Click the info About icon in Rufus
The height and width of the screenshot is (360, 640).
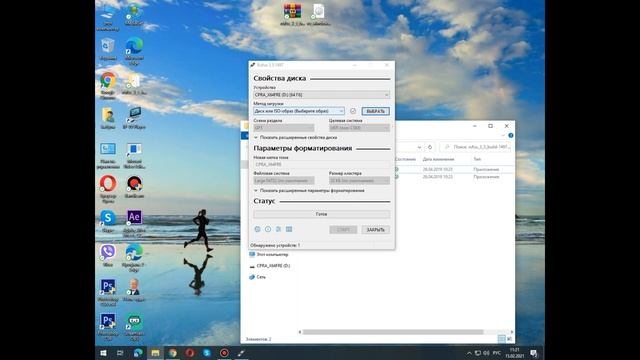[x=268, y=229]
